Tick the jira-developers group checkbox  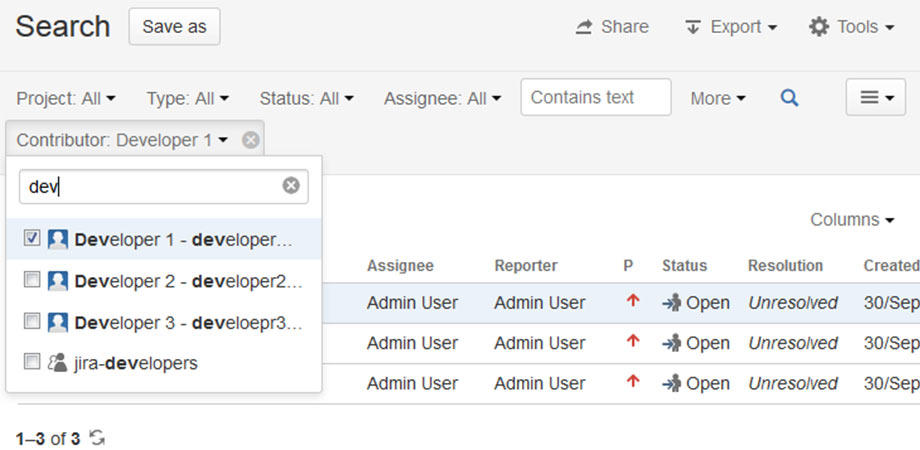(32, 362)
